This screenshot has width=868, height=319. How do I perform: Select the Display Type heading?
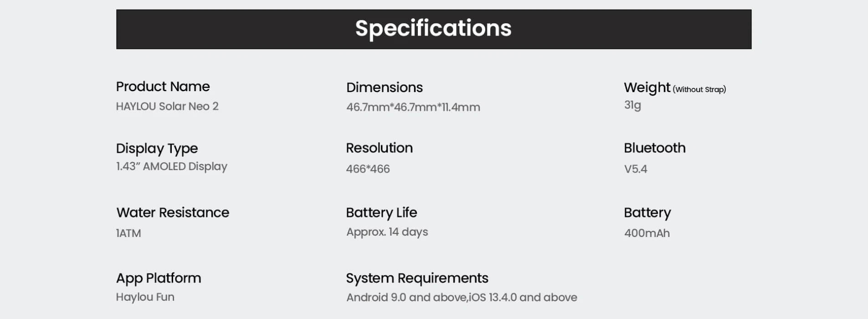157,149
